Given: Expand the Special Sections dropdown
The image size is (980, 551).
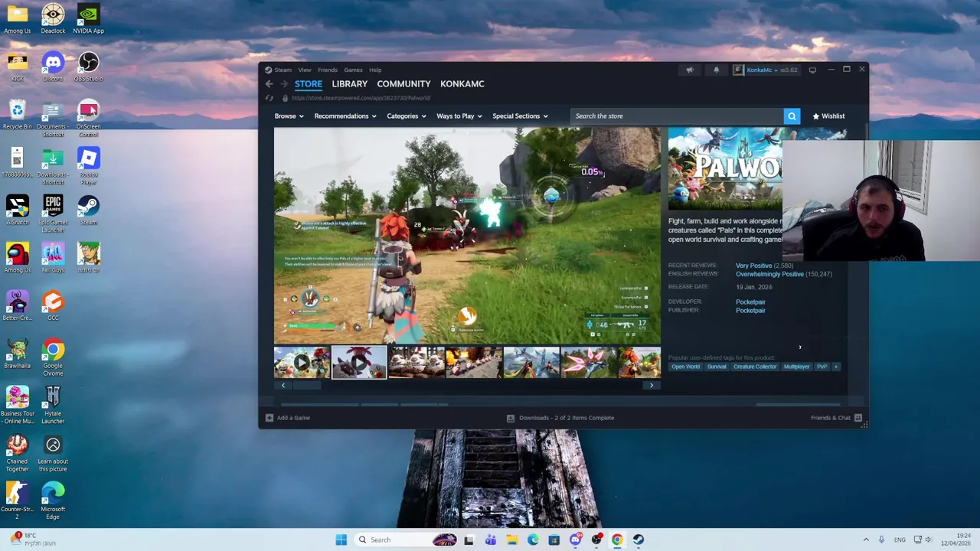Looking at the screenshot, I should click(x=520, y=116).
